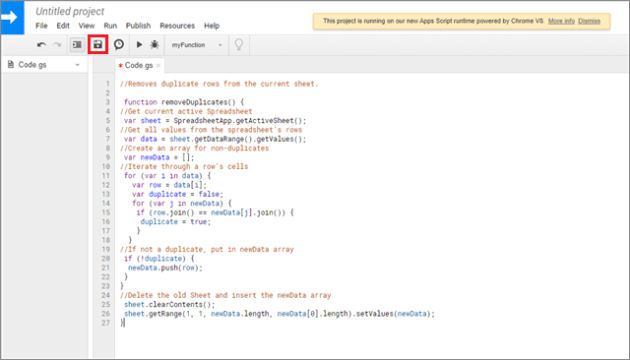Image resolution: width=630 pixels, height=360 pixels.
Task: Close the Code.gs editor tab
Action: [158, 65]
